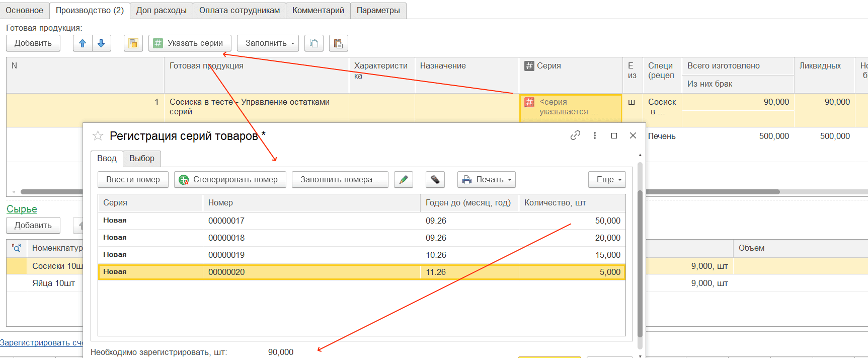
Task: Copy rows with the copy icon
Action: 314,43
